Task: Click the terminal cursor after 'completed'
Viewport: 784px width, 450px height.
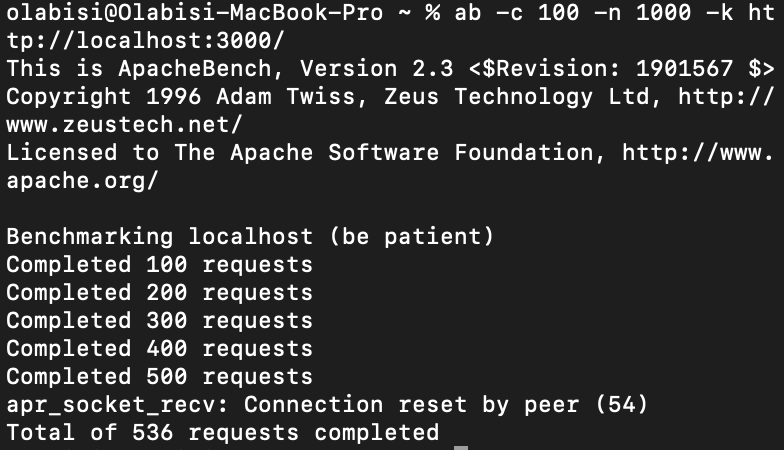Action: [460, 433]
